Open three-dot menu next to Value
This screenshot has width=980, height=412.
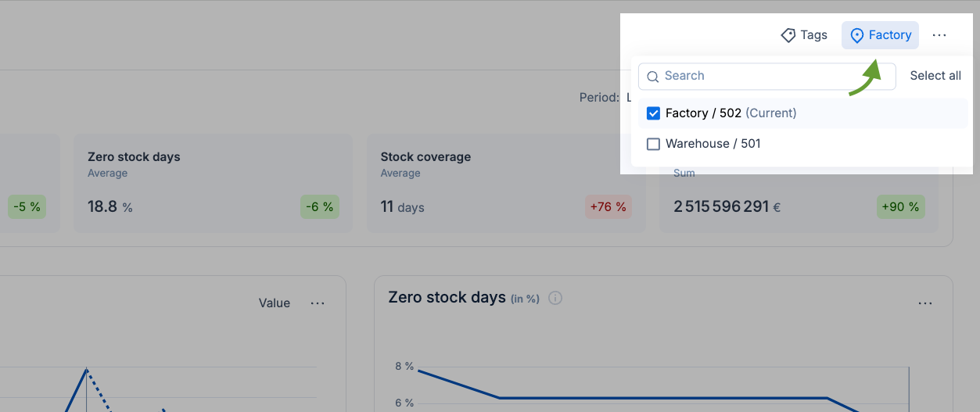tap(318, 303)
